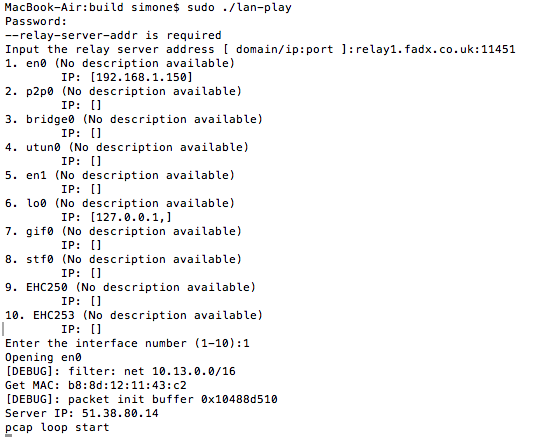Click the --relay-server-addr is required message
The image size is (549, 437).
point(113,35)
